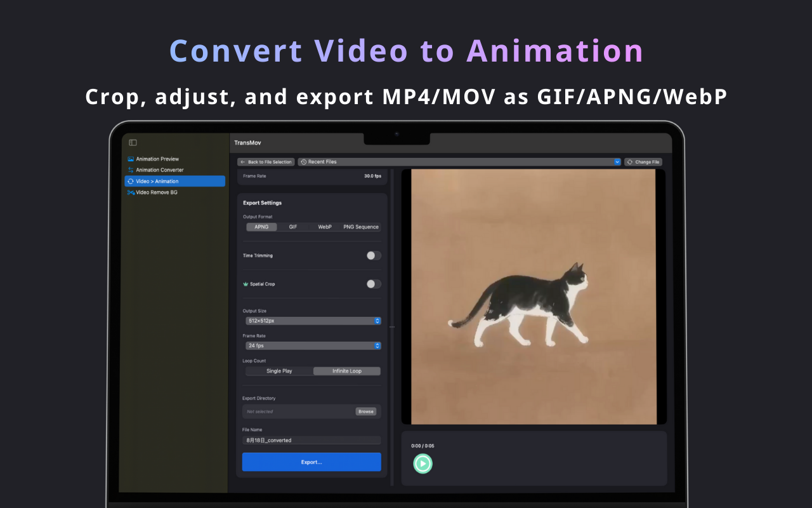Enable the Time Trimming switch
812x508 pixels.
tap(373, 255)
